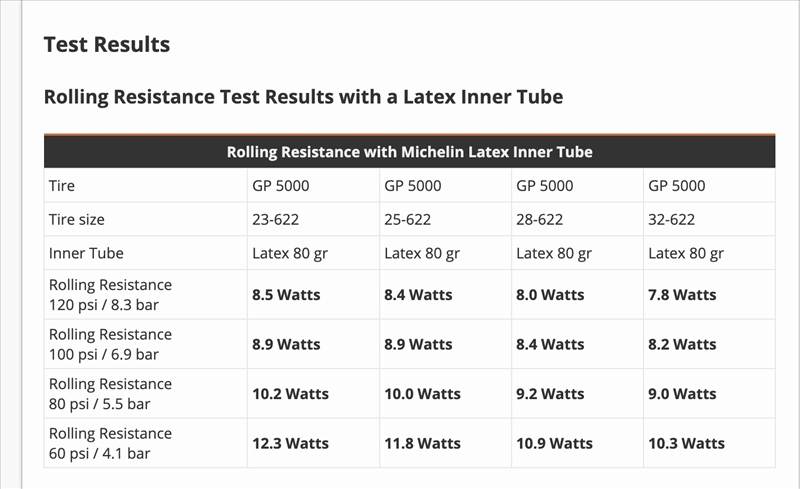Click the Latex Inner Tube results subheading
800x489 pixels.
[x=303, y=97]
